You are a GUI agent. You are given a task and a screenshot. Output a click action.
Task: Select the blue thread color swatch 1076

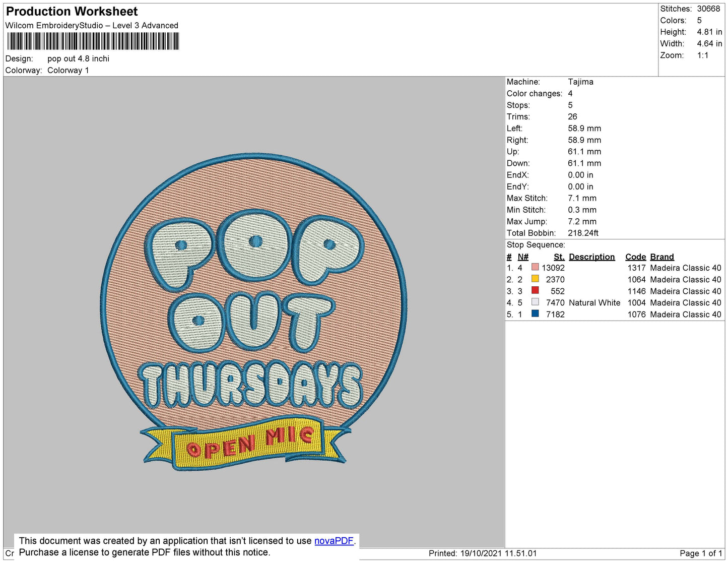click(535, 314)
